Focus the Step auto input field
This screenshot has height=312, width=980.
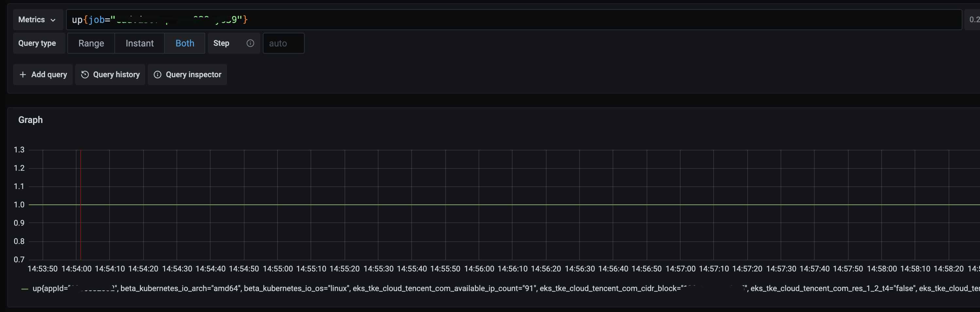pyautogui.click(x=283, y=43)
